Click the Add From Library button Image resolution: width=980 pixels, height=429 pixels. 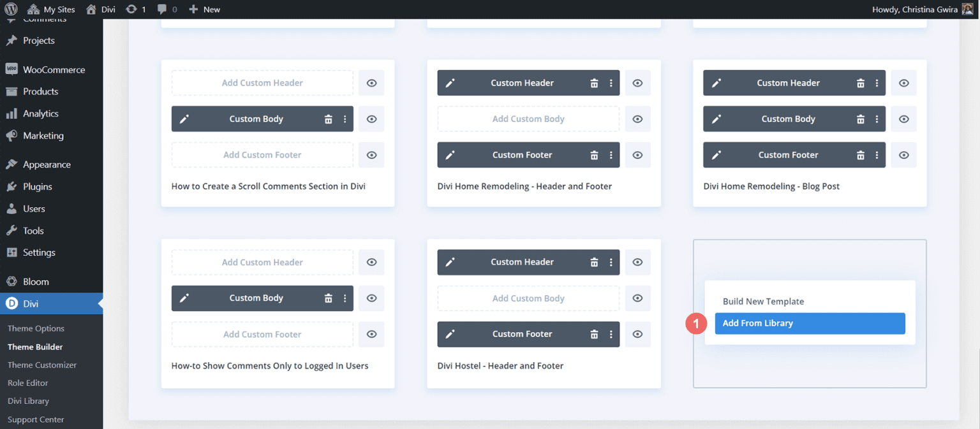809,323
